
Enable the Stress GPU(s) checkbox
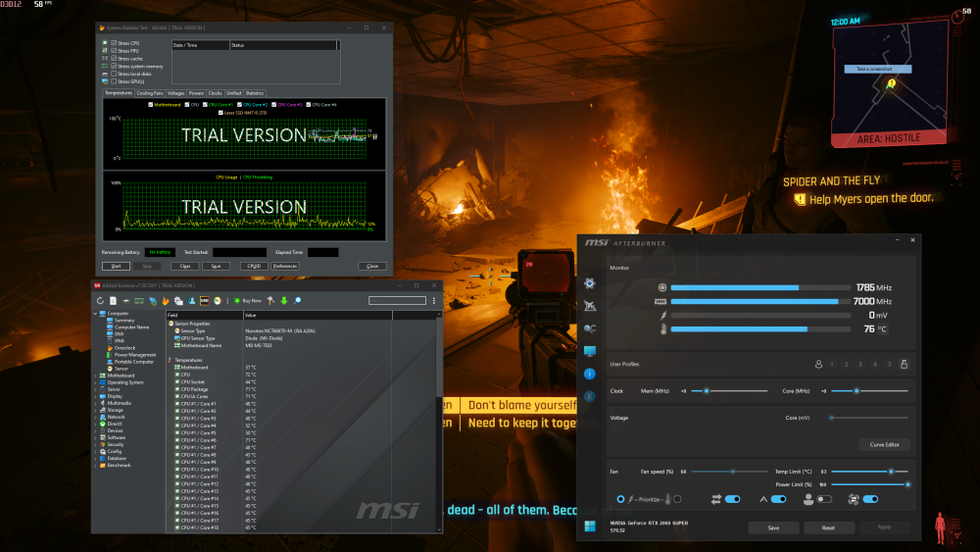coord(115,81)
